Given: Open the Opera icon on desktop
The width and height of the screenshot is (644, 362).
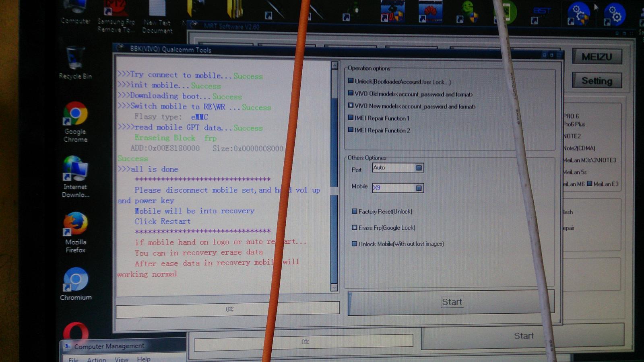Looking at the screenshot, I should [x=76, y=332].
